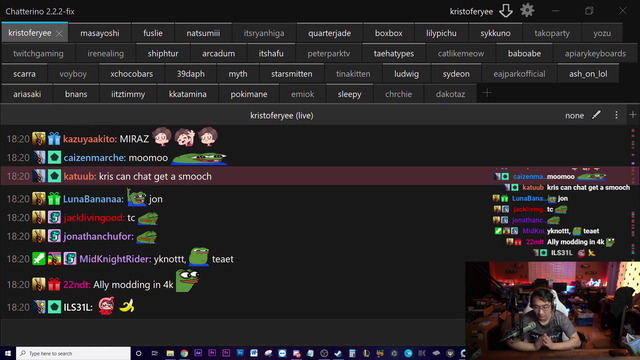Click the Pepe emote in jonathanchufor's message
The height and width of the screenshot is (360, 640).
(x=147, y=237)
